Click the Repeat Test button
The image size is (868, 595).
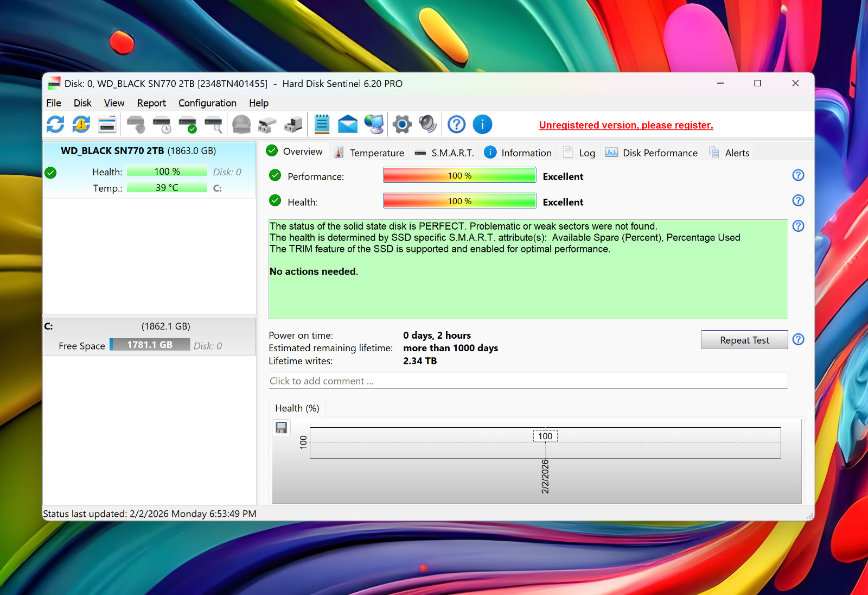tap(744, 340)
